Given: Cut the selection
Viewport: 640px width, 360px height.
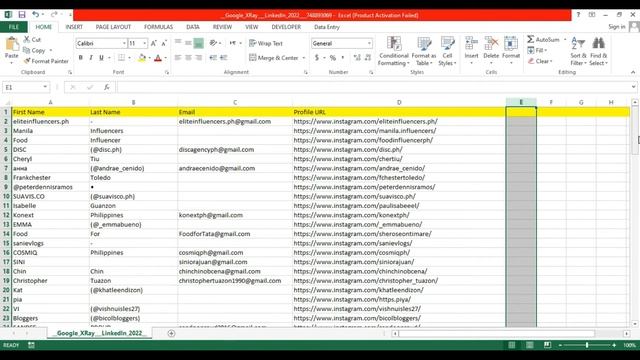Looking at the screenshot, I should coord(32,40).
